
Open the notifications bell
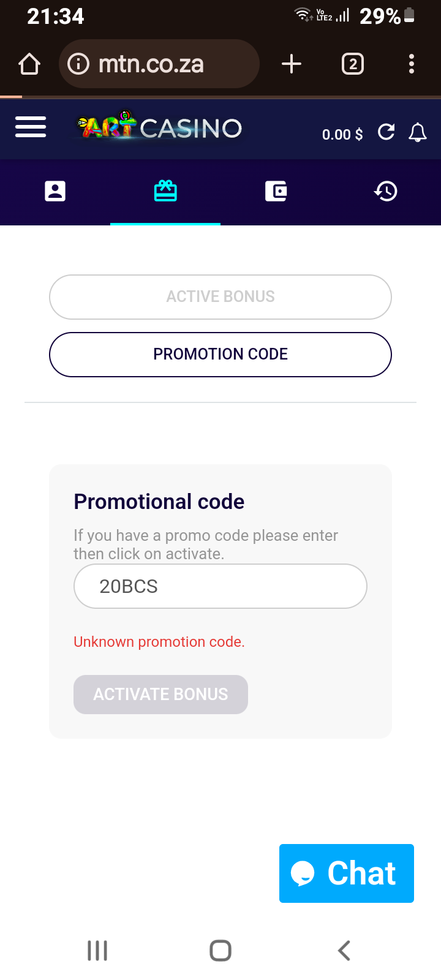pyautogui.click(x=418, y=132)
